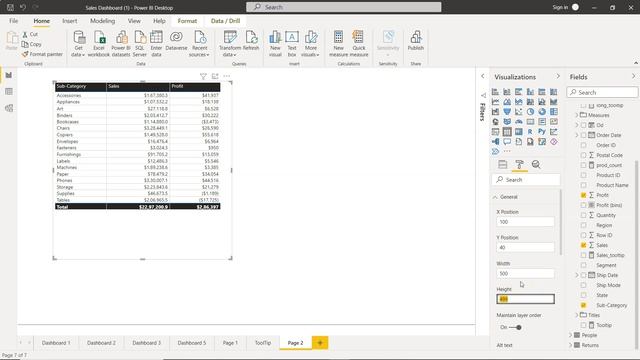Open the View ribbon tab

pos(134,21)
